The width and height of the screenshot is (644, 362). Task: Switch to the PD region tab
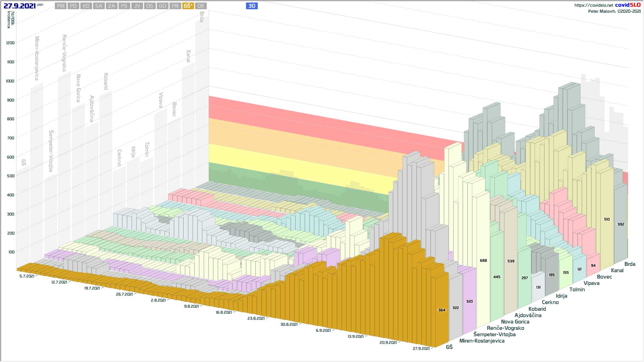coord(73,6)
